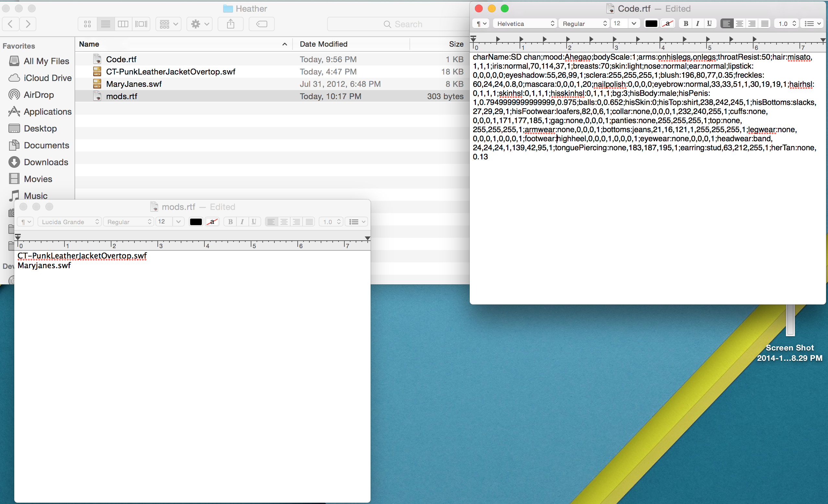Click the black text color swatch in Code.rtf
Viewport: 828px width, 504px height.
click(651, 24)
